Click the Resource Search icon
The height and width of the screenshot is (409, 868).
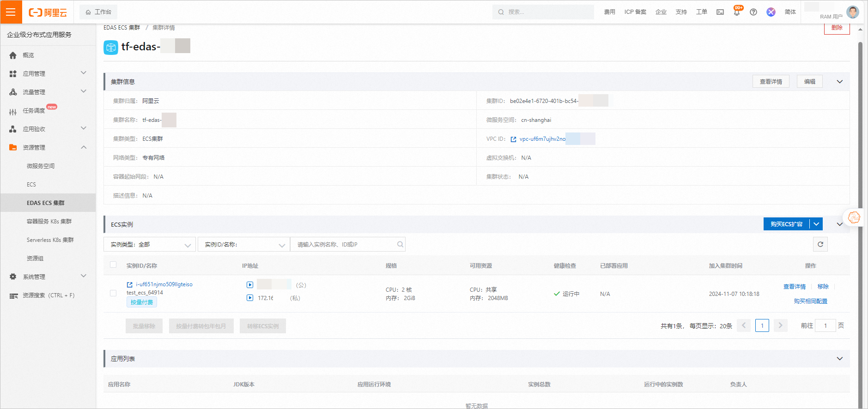14,296
